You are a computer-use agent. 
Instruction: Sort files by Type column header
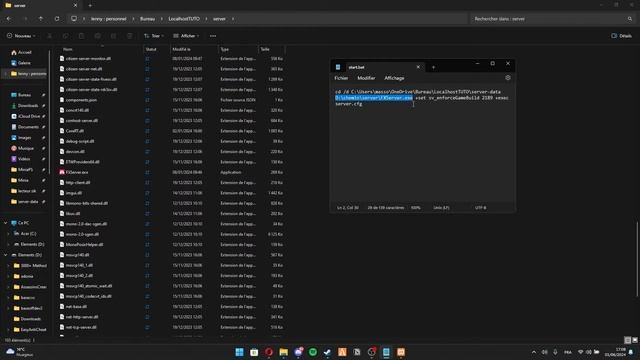tap(224, 49)
